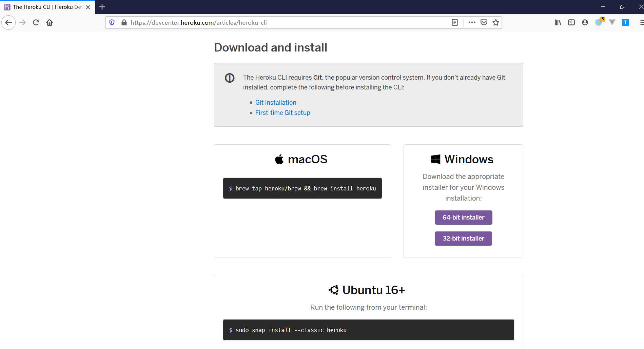Open tracking protection shield info
Image resolution: width=644 pixels, height=349 pixels.
pyautogui.click(x=112, y=23)
